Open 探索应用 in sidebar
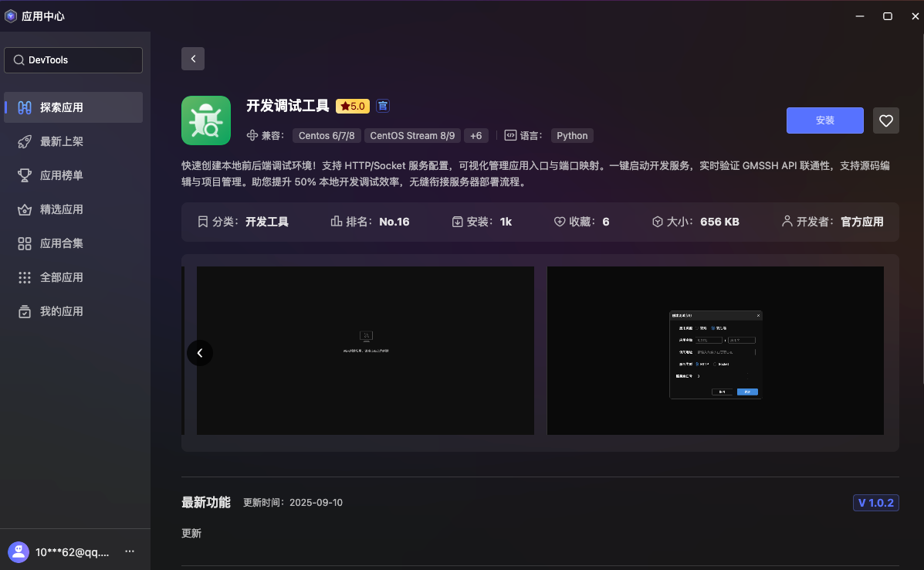 tap(73, 107)
